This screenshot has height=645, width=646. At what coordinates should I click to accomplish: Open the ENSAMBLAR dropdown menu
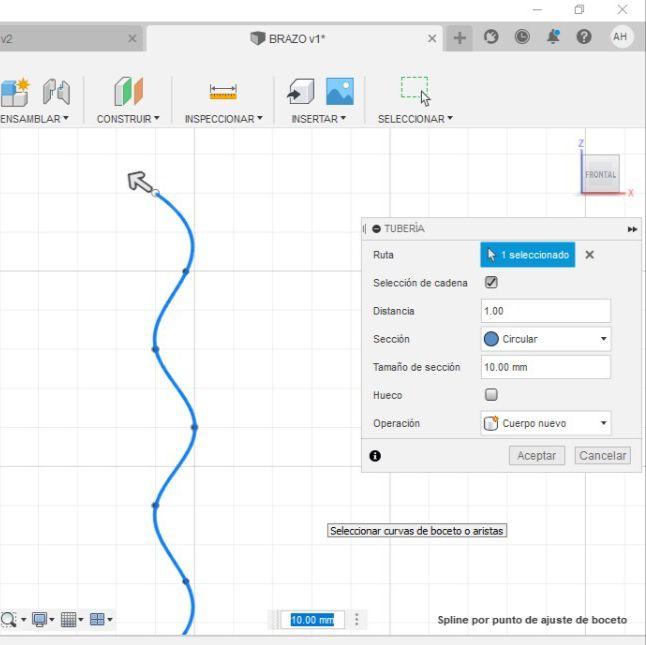click(35, 119)
